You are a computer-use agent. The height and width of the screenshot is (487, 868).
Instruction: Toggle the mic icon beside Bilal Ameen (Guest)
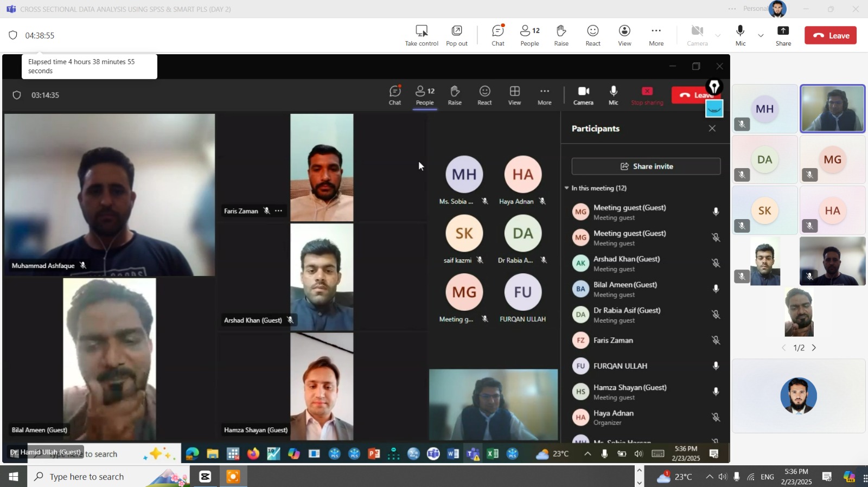click(716, 289)
